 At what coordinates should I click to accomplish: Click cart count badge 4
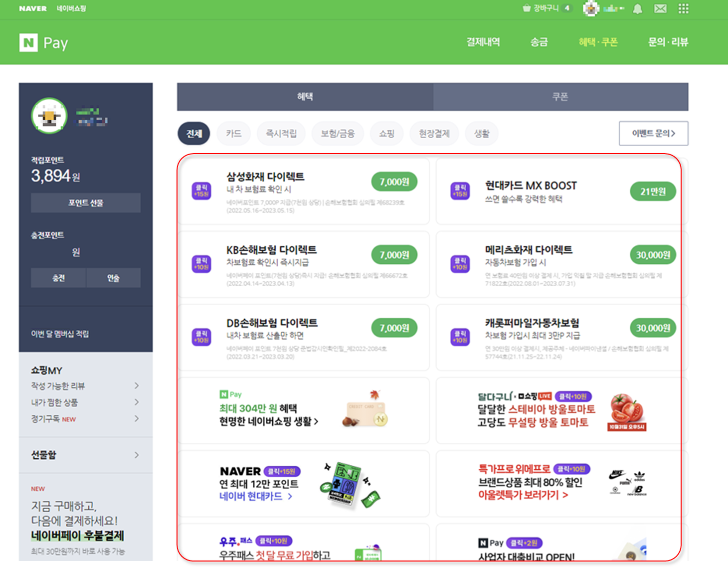tap(567, 8)
